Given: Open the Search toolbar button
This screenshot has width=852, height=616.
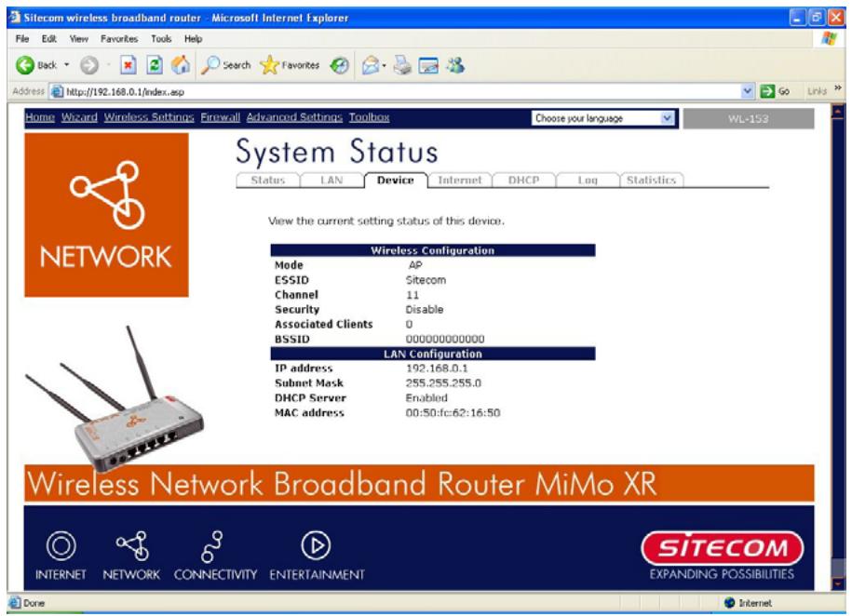Looking at the screenshot, I should [x=226, y=65].
